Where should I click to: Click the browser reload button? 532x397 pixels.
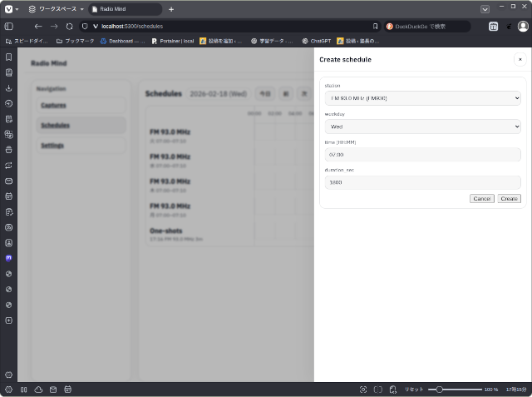coord(70,26)
